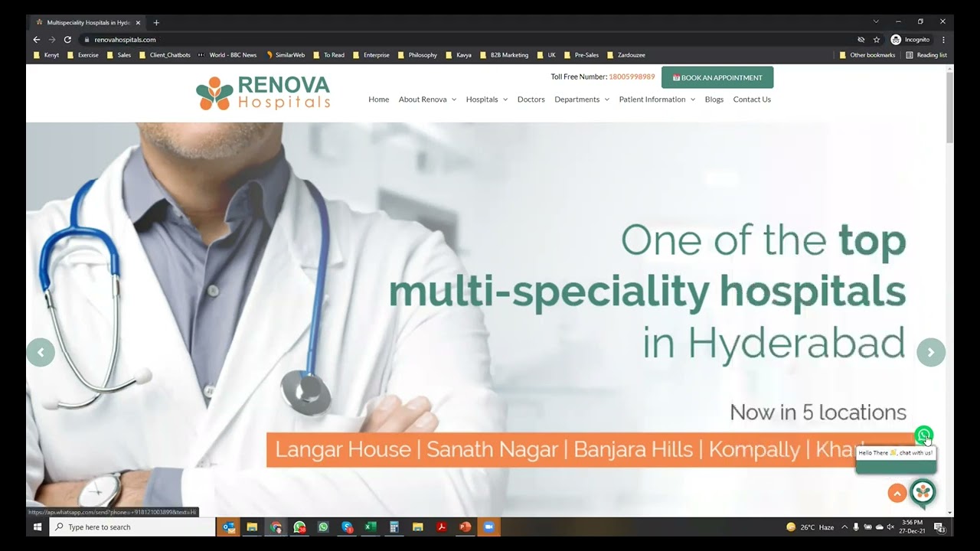Image resolution: width=980 pixels, height=551 pixels.
Task: Click the Book An Appointment button
Action: (x=717, y=77)
